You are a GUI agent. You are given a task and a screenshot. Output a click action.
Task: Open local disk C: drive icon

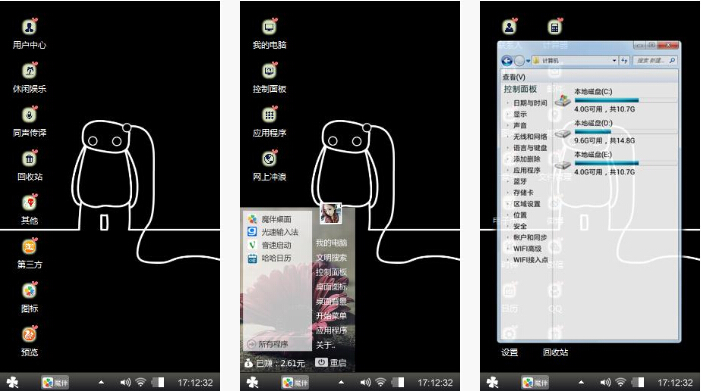563,100
